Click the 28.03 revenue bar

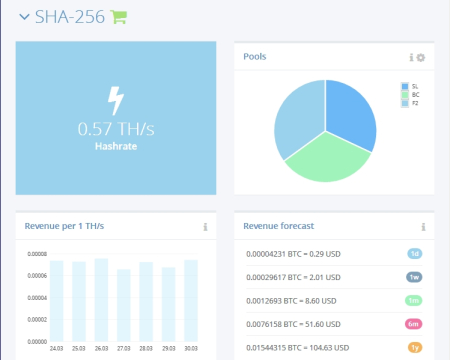click(146, 302)
